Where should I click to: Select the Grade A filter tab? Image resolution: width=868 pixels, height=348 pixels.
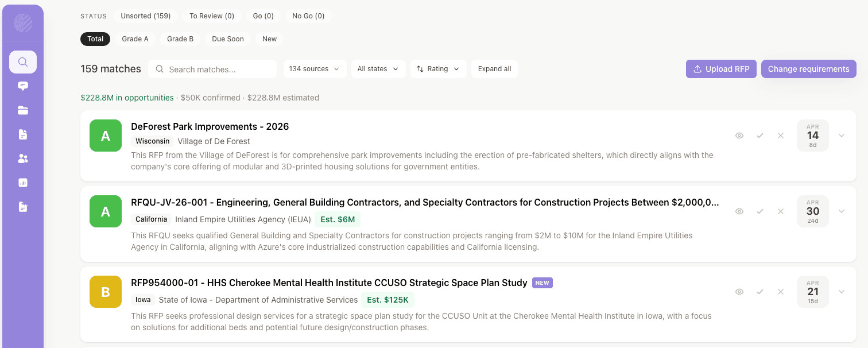(x=135, y=39)
